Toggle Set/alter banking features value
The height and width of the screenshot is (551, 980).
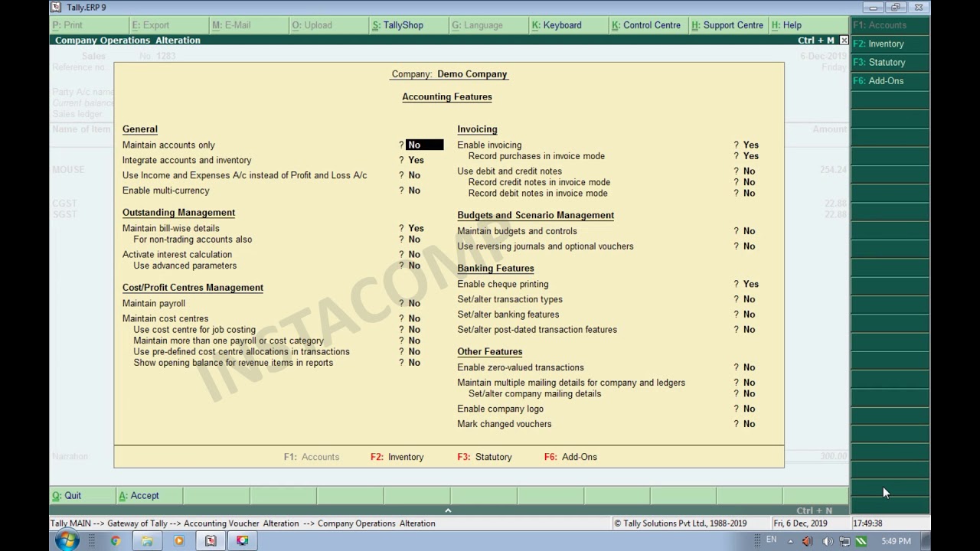click(x=749, y=315)
